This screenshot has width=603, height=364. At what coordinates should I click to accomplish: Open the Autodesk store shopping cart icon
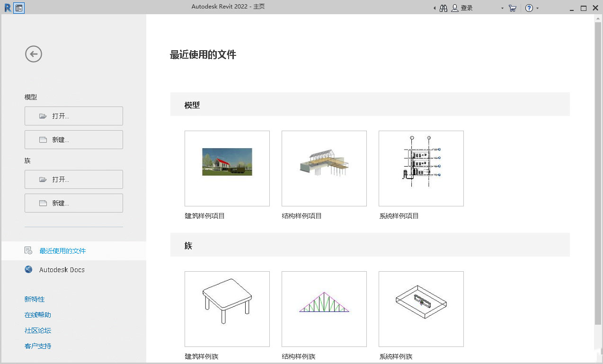[x=512, y=8]
